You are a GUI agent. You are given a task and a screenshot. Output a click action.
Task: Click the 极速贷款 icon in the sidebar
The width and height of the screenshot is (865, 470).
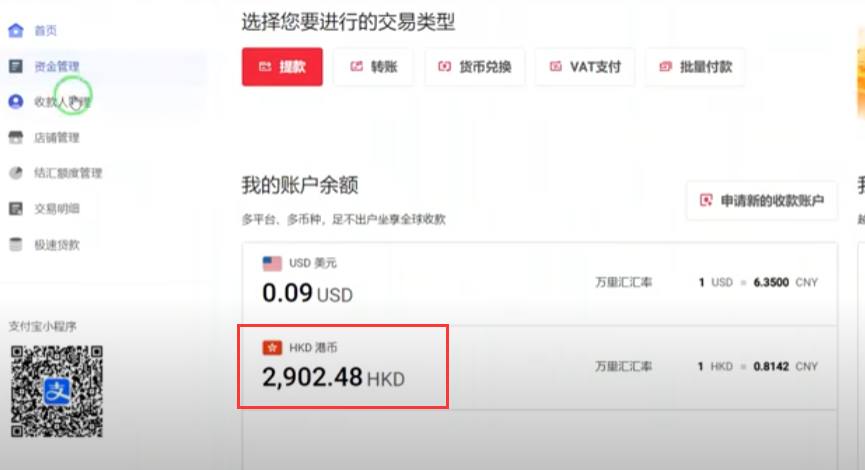[15, 244]
